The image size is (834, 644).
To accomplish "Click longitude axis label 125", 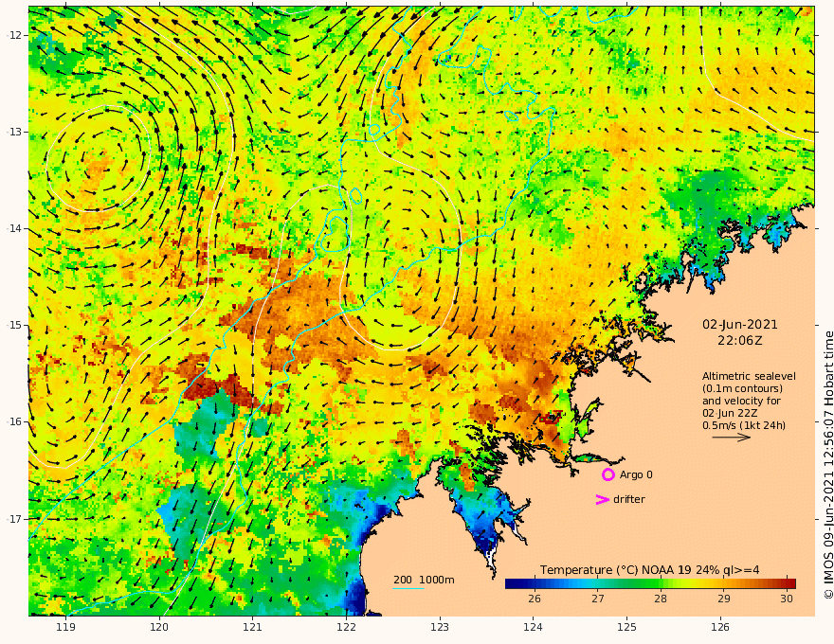I will coord(626,628).
